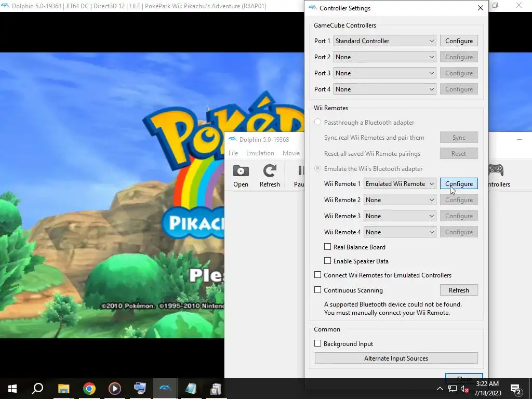Click Configure for Wii Remote 1
The height and width of the screenshot is (399, 532).
click(459, 183)
